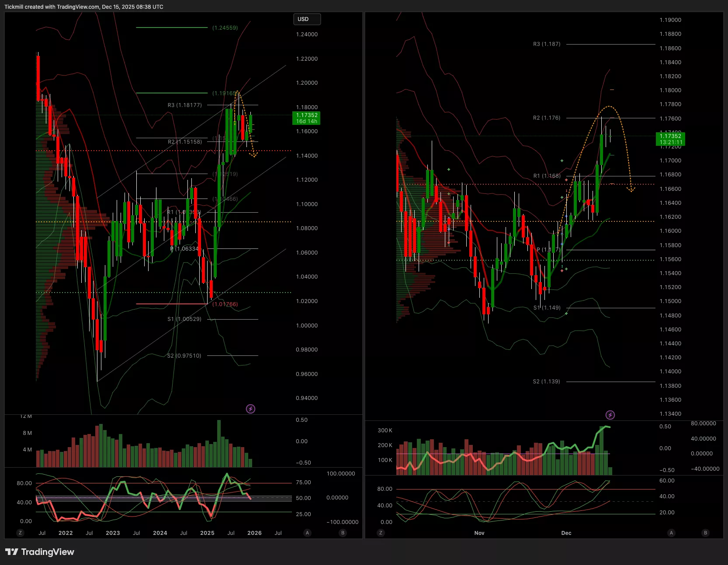Screen dimensions: 728x565
Task: Toggle the 'B' scale button on left chart
Action: 343,533
